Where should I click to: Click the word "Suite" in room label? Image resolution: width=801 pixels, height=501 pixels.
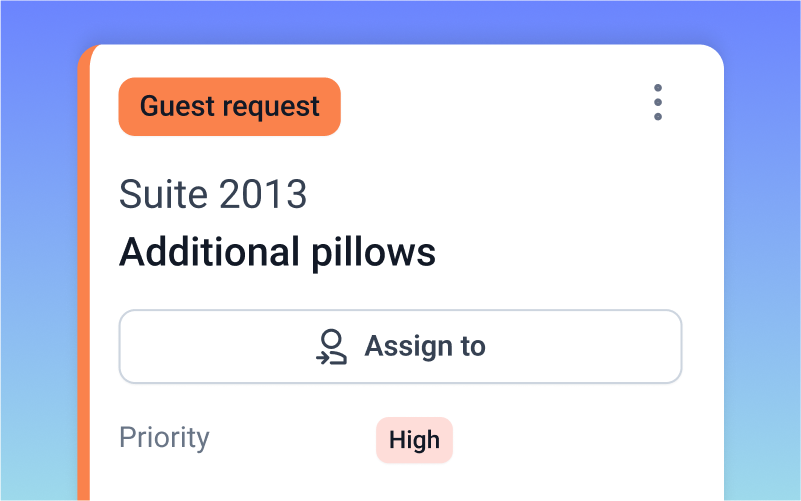click(x=162, y=194)
